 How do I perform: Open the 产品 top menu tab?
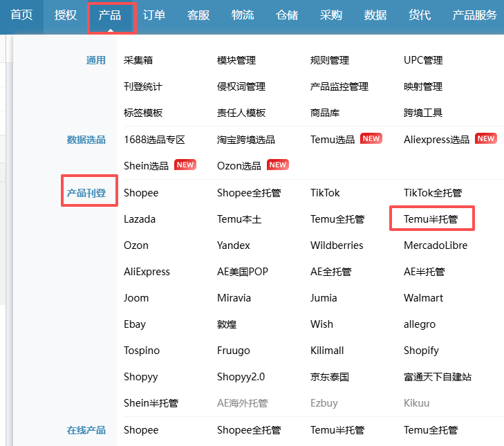(x=110, y=15)
